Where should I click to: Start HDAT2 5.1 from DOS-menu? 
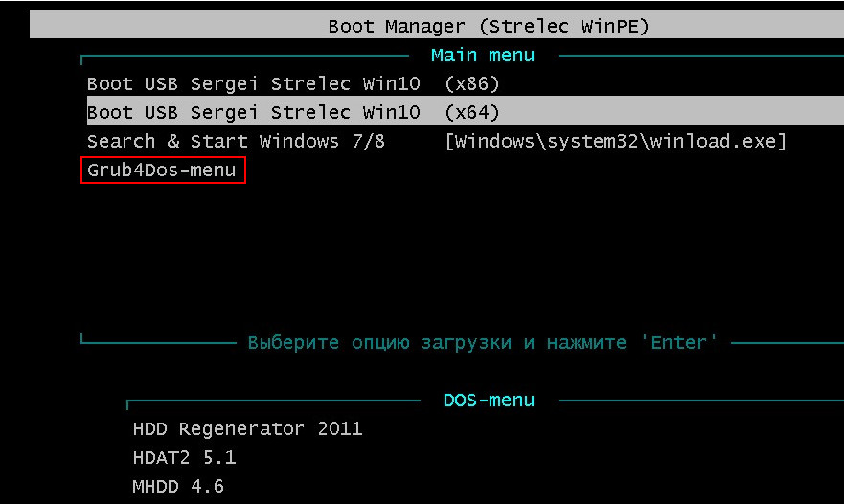[184, 458]
